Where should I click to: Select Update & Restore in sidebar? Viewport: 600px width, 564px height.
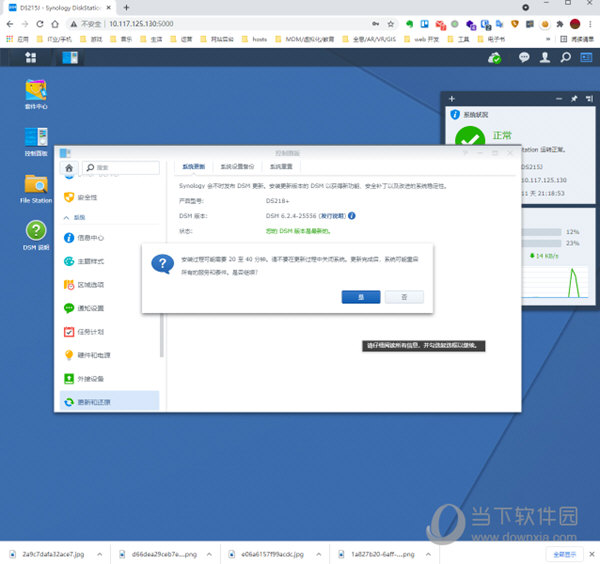109,402
